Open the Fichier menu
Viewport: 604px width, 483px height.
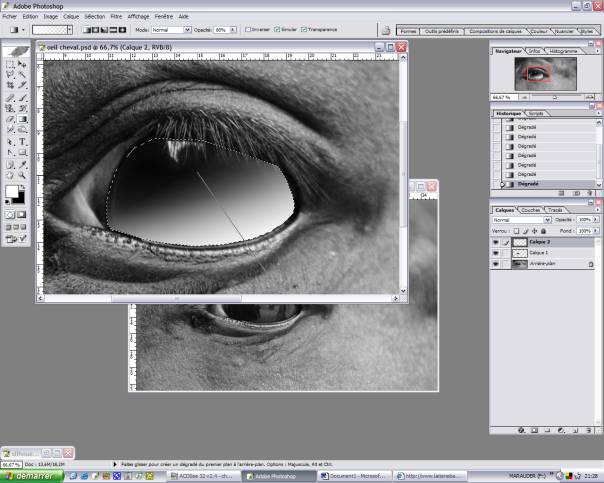point(10,17)
